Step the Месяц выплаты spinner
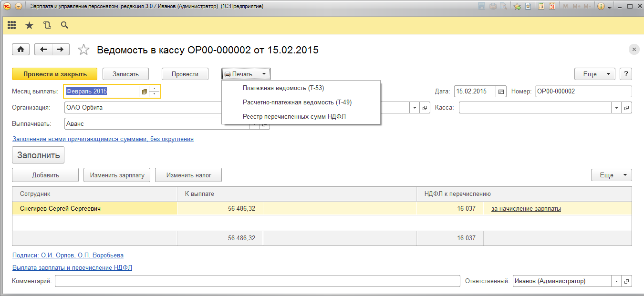The height and width of the screenshot is (296, 644). 155,91
